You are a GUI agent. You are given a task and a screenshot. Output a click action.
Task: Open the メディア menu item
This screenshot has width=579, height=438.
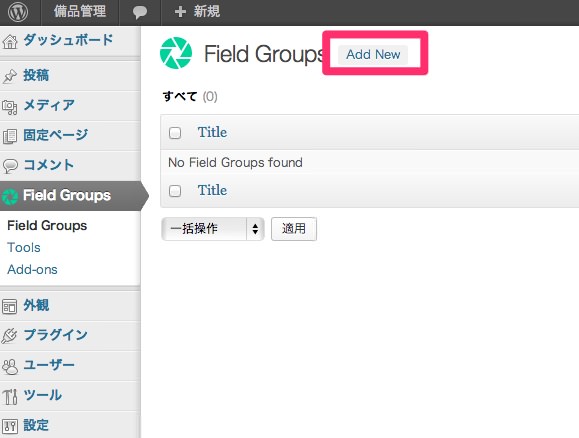[x=49, y=105]
